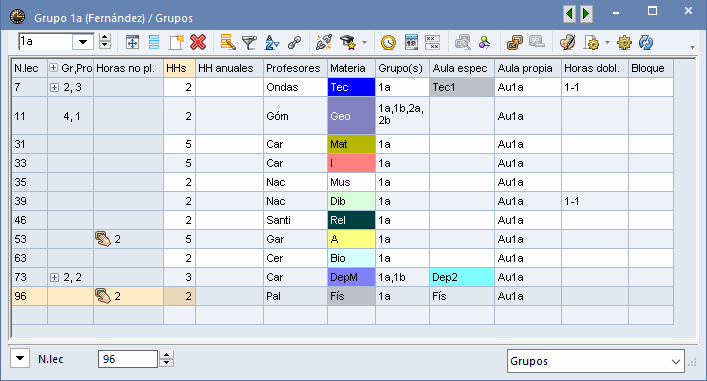This screenshot has width=707, height=381.
Task: Click the graduation cap with star icon
Action: pyautogui.click(x=348, y=42)
